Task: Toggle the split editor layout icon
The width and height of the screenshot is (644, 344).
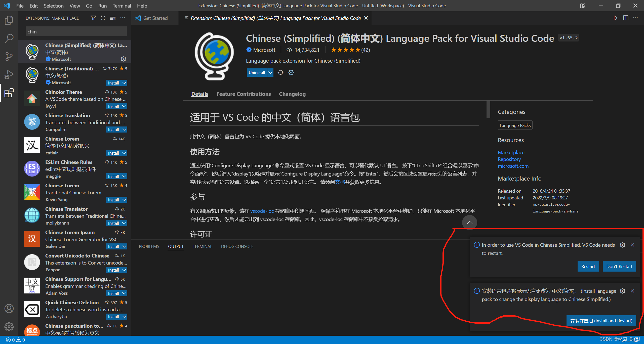Action: (x=626, y=18)
